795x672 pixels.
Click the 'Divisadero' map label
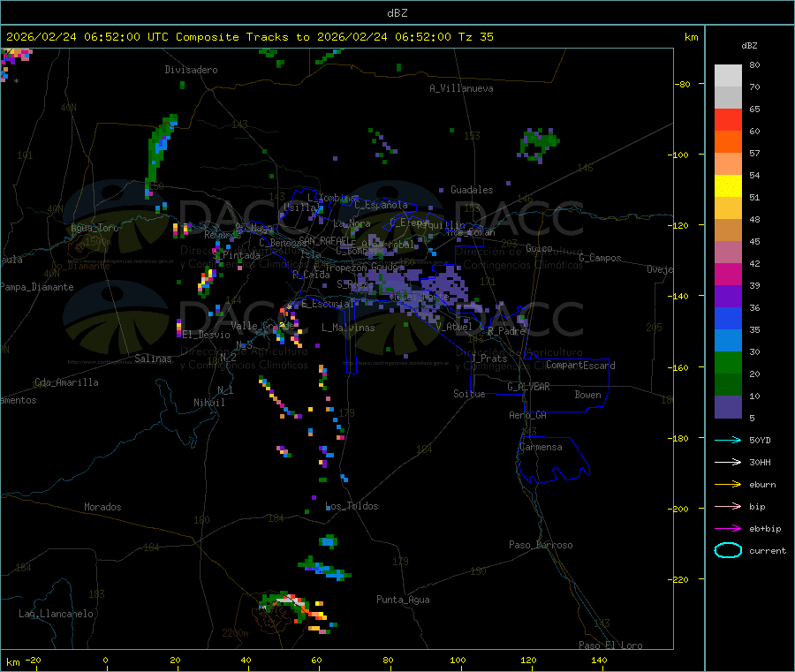pyautogui.click(x=191, y=70)
